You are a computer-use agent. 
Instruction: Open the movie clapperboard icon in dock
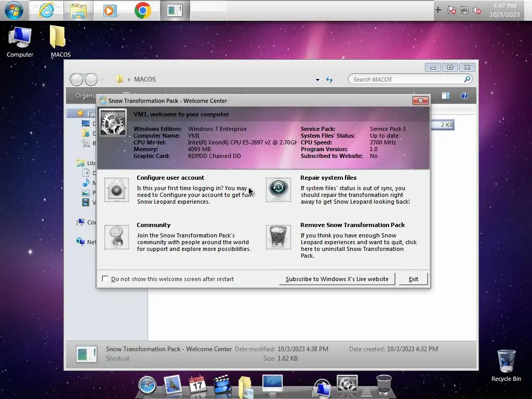pyautogui.click(x=222, y=385)
